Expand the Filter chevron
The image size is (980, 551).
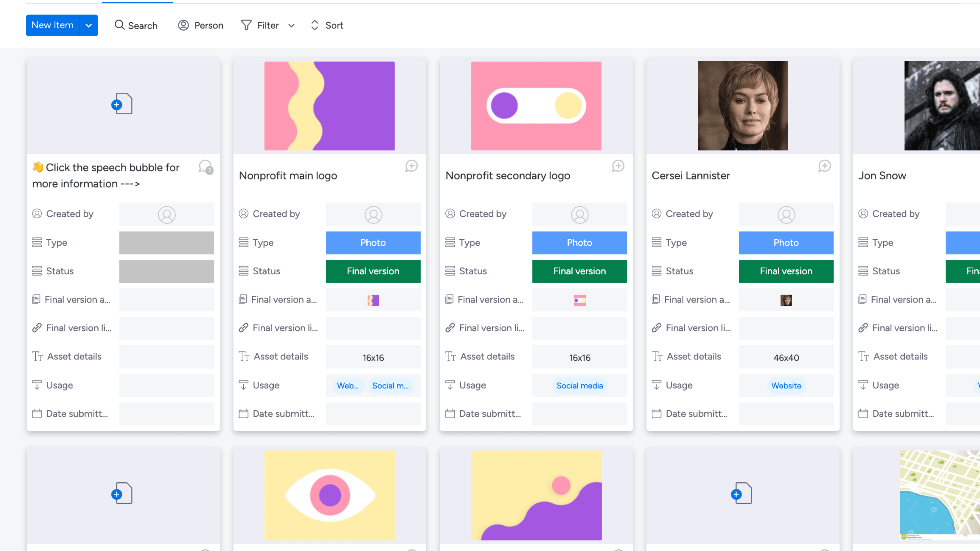(x=291, y=25)
